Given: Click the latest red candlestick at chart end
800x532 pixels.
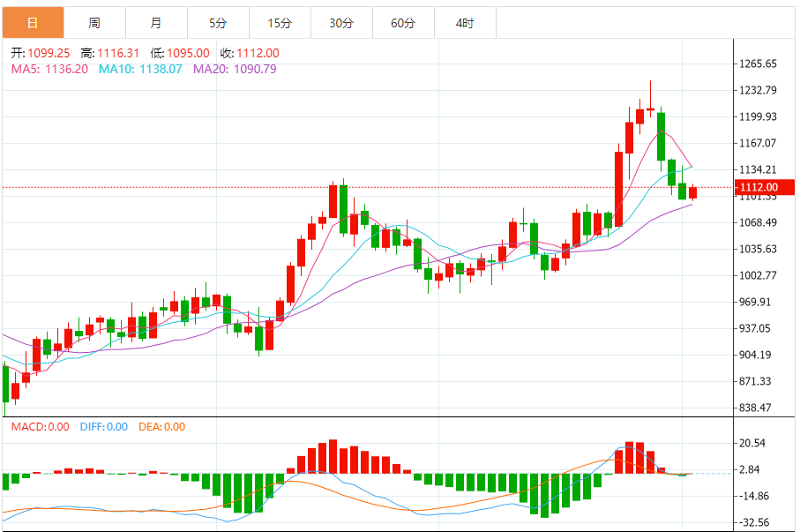Looking at the screenshot, I should coord(693,192).
